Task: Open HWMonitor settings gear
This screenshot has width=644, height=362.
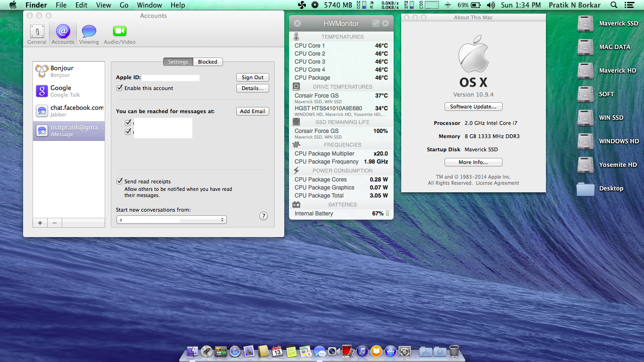Action: 386,23
